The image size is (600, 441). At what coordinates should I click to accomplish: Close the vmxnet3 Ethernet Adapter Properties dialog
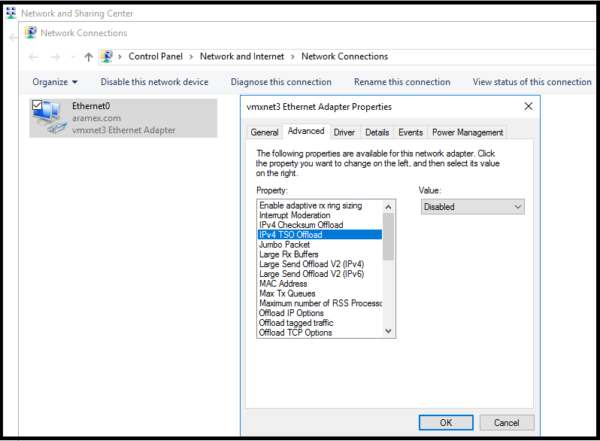coord(527,106)
